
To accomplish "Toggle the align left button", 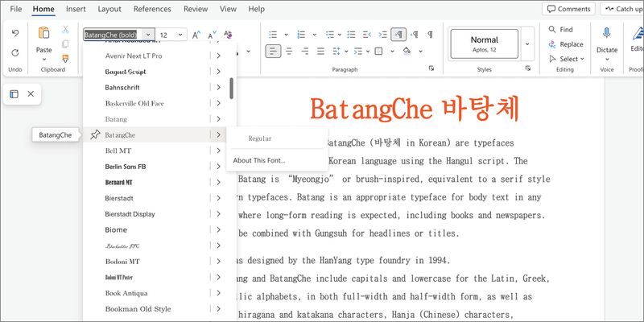I will tap(273, 51).
